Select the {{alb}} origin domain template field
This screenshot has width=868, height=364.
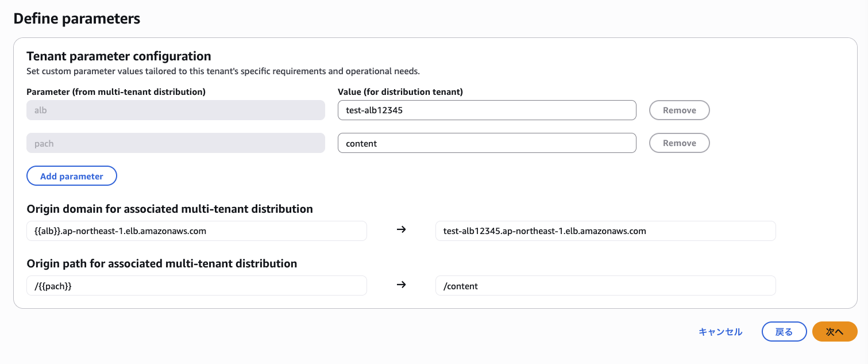point(196,231)
